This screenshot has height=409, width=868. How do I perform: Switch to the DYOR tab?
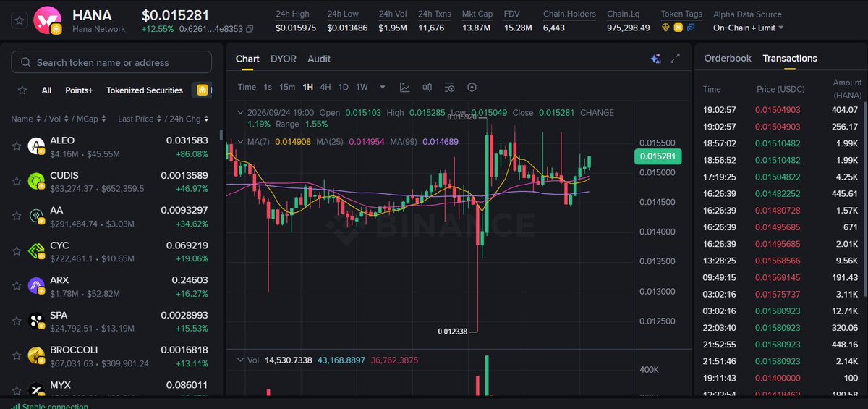[x=284, y=59]
